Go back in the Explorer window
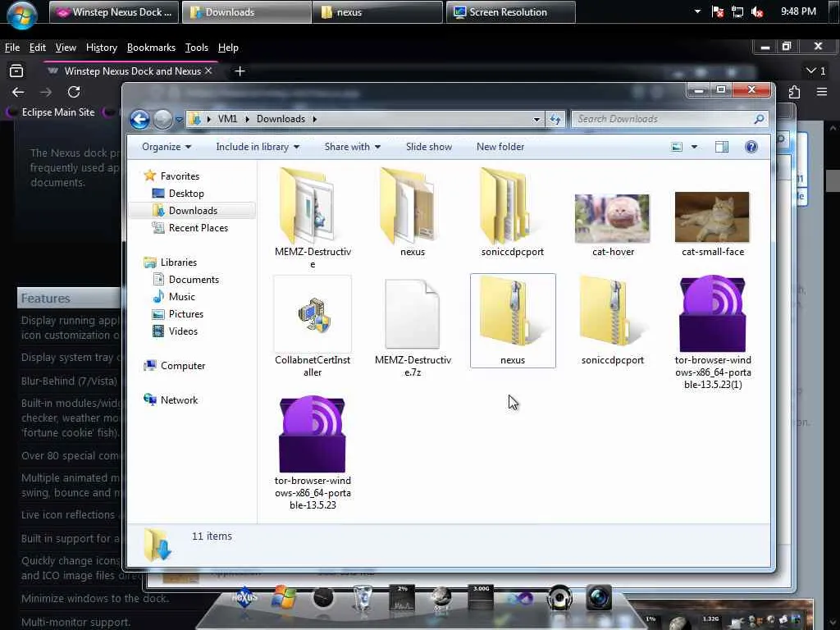This screenshot has height=630, width=840. pyautogui.click(x=139, y=120)
